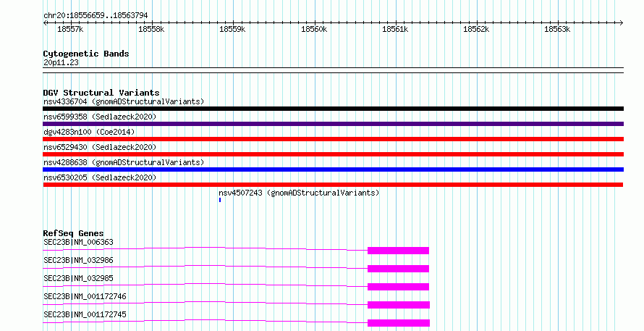Image resolution: width=644 pixels, height=331 pixels.
Task: Click the red nsv6530205 variant bar
Action: click(333, 185)
